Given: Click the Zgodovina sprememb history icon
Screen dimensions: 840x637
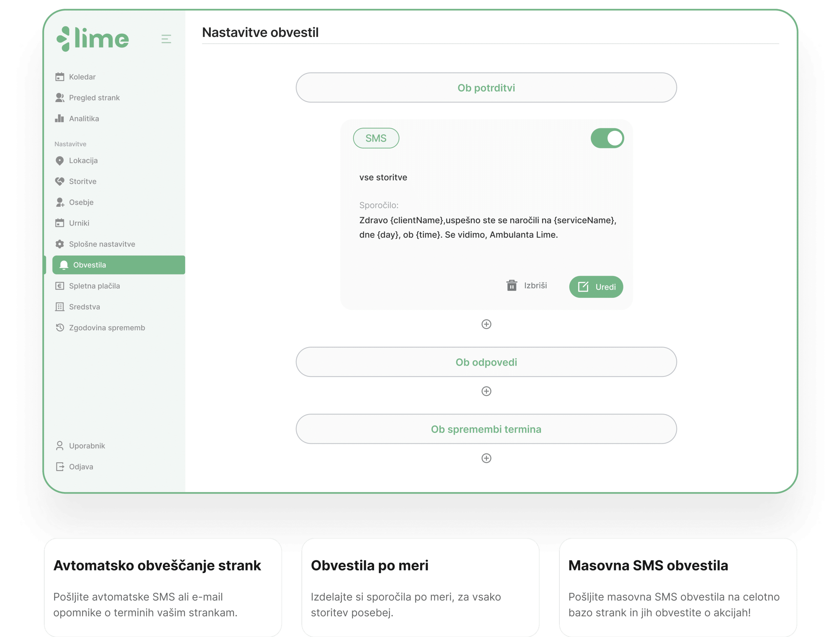Looking at the screenshot, I should coord(60,328).
